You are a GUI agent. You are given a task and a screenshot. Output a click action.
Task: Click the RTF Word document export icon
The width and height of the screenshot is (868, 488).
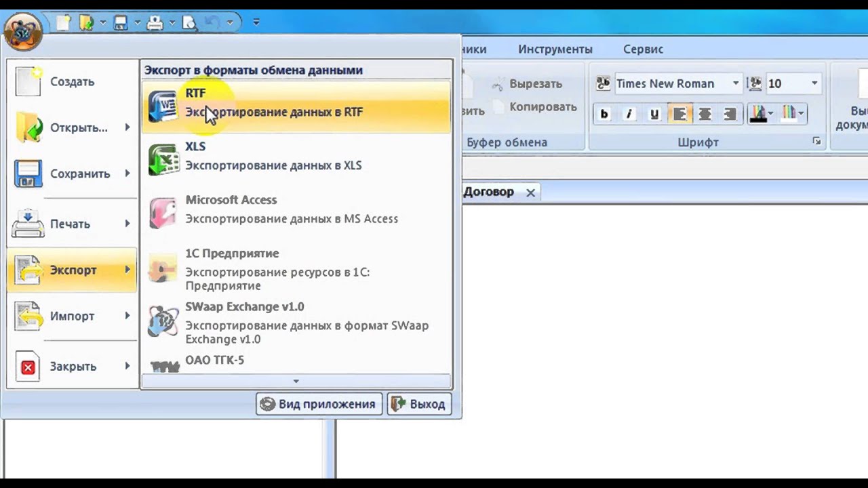(x=163, y=106)
